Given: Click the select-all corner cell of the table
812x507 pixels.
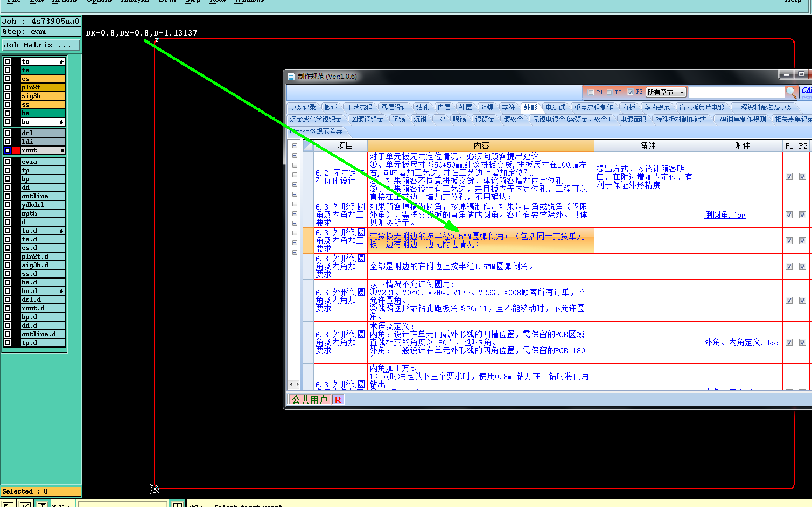Looking at the screenshot, I should tap(309, 145).
